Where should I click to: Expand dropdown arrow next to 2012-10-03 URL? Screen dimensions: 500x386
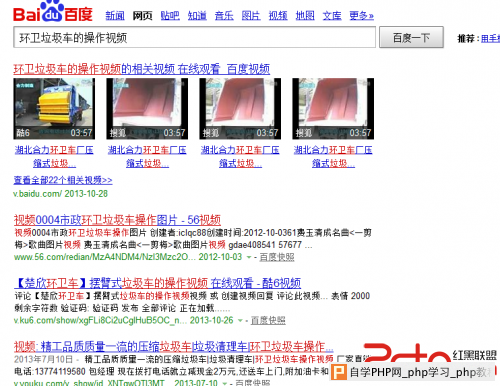coord(248,257)
